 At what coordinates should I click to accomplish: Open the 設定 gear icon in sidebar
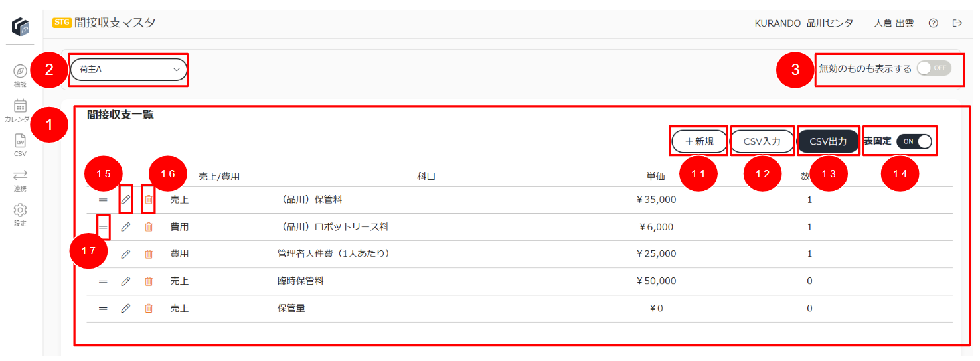(20, 210)
